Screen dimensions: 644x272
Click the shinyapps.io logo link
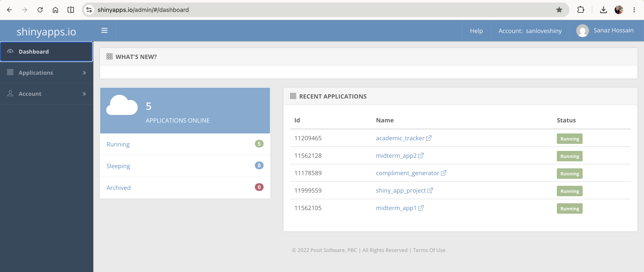(x=46, y=31)
